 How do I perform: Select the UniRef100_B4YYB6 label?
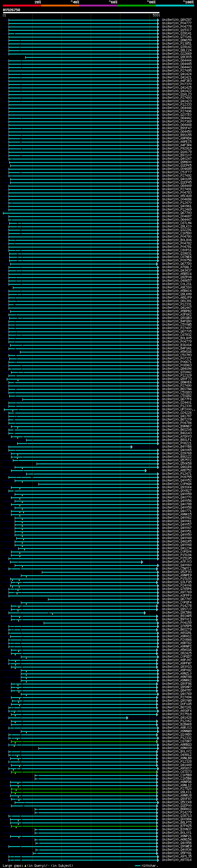point(177,447)
